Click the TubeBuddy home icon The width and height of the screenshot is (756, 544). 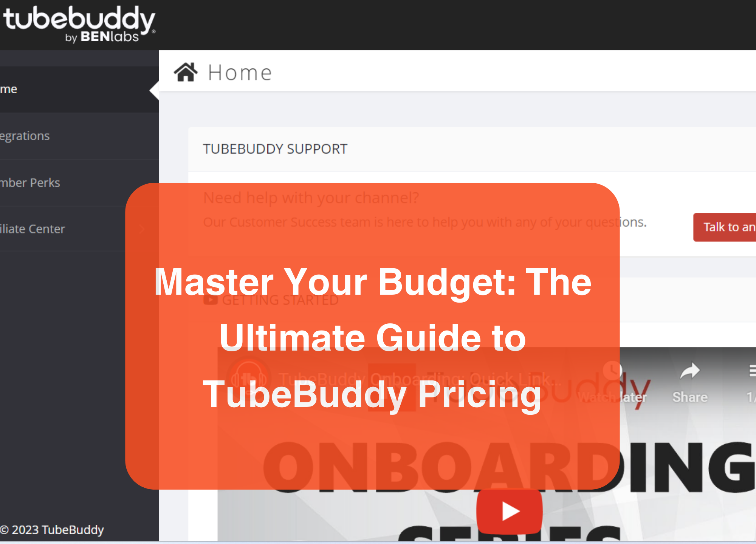pos(185,72)
